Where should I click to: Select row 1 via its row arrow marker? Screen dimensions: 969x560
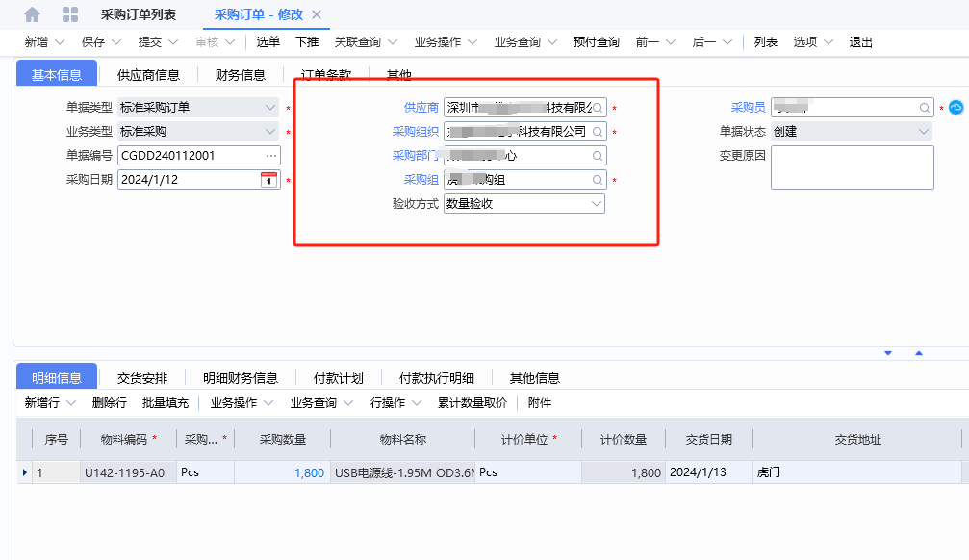25,472
